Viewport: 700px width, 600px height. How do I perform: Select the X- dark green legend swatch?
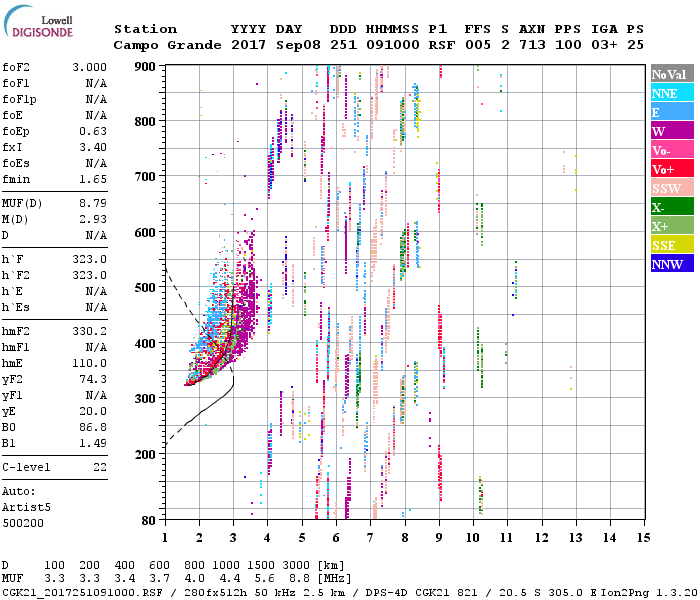pyautogui.click(x=672, y=207)
